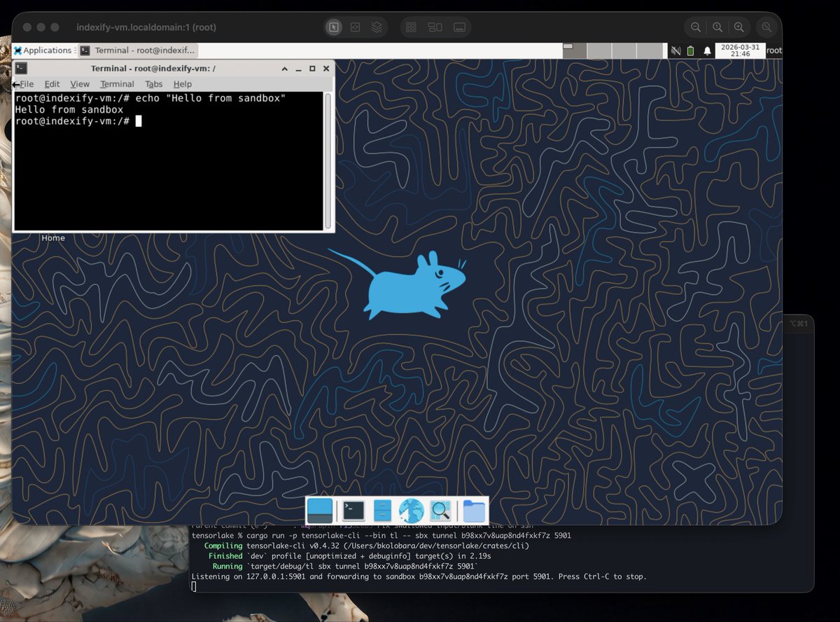
Task: Click the Finished dev profile line in background terminal
Action: pos(349,556)
